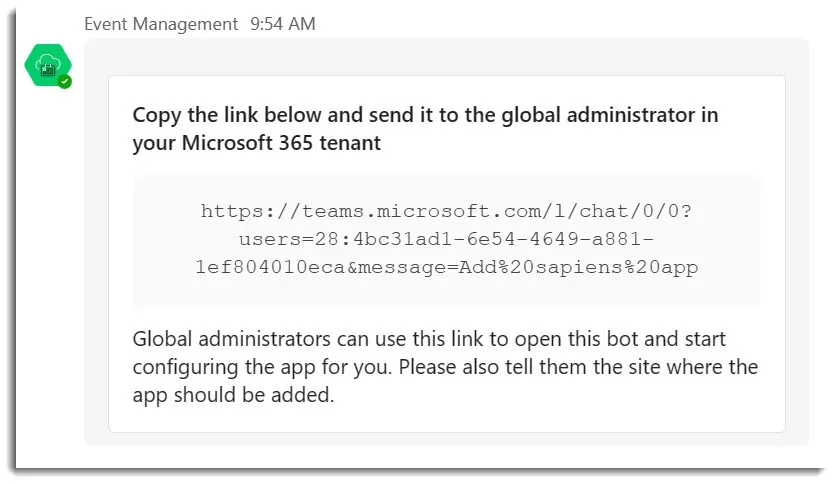Select the Event Management sender name
834x484 pixels.
(x=161, y=24)
